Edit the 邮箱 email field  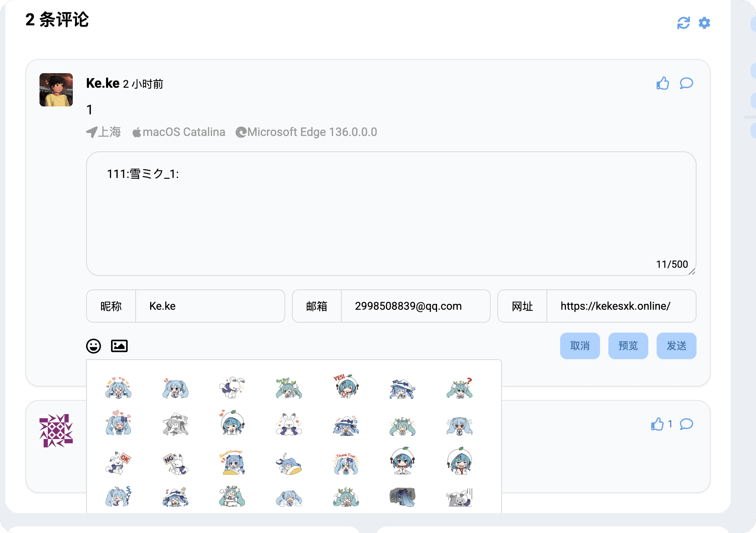pyautogui.click(x=415, y=306)
